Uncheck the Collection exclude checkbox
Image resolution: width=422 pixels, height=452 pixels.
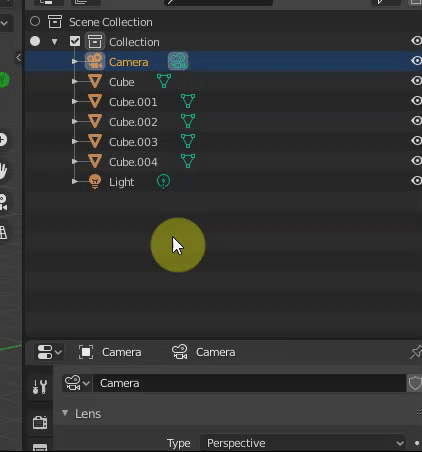click(x=75, y=42)
